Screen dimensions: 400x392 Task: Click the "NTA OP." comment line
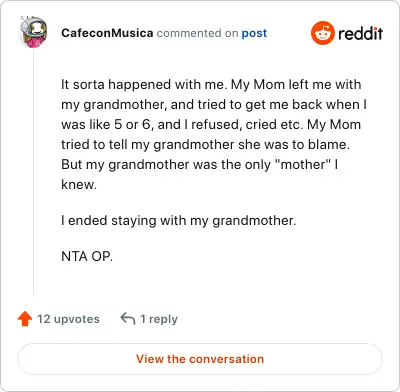[x=87, y=256]
